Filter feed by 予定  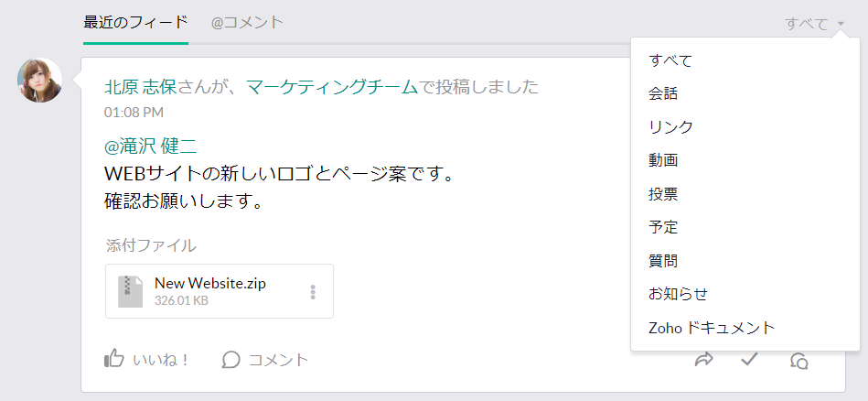663,227
